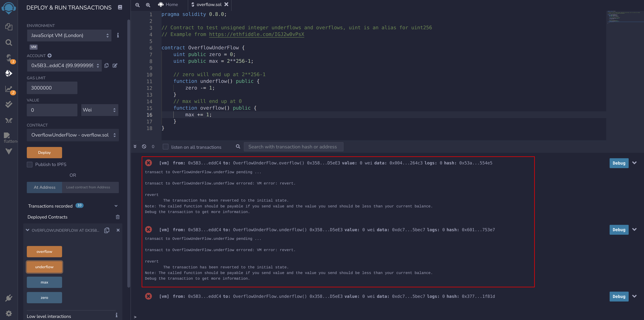Open the ethfiddle.com link in code comment
Screen dimensions: 644x320
(257, 35)
